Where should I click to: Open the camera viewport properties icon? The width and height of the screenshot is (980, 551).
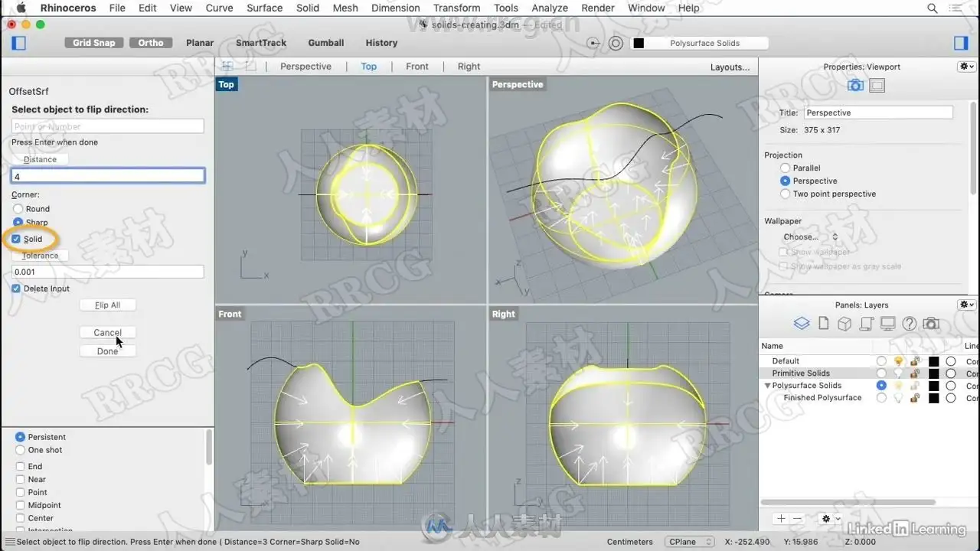pos(856,86)
